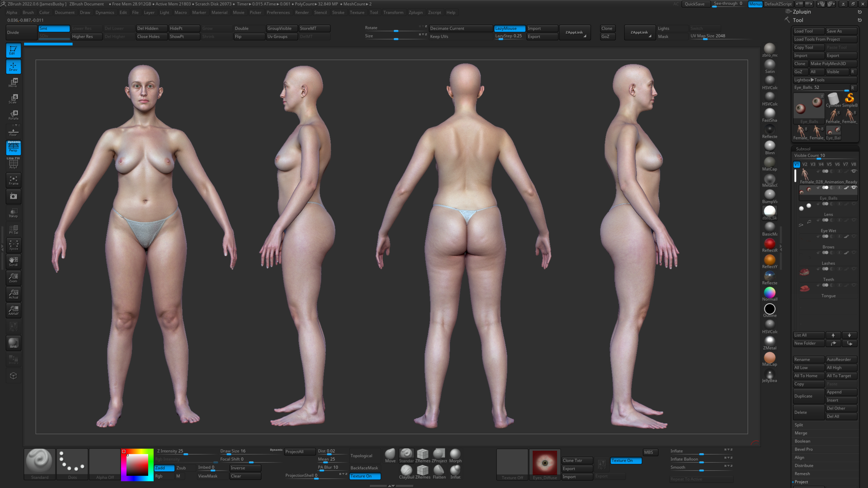Select the ClayBuildup brush icon

[x=406, y=472]
